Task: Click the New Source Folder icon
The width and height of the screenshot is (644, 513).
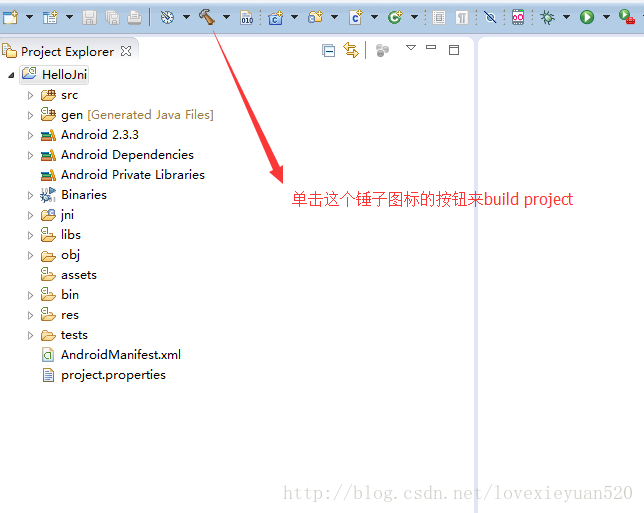Action: (x=315, y=17)
